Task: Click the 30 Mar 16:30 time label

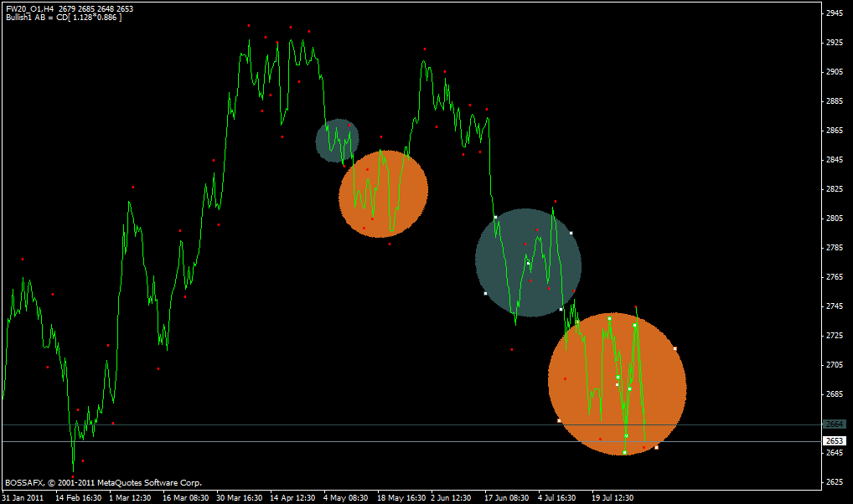Action: [240, 498]
